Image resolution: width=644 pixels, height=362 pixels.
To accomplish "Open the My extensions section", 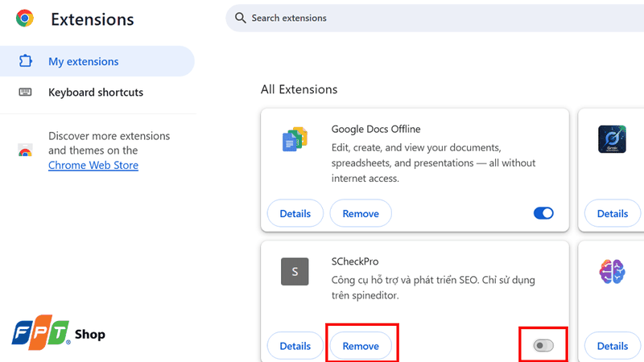I will [x=97, y=61].
